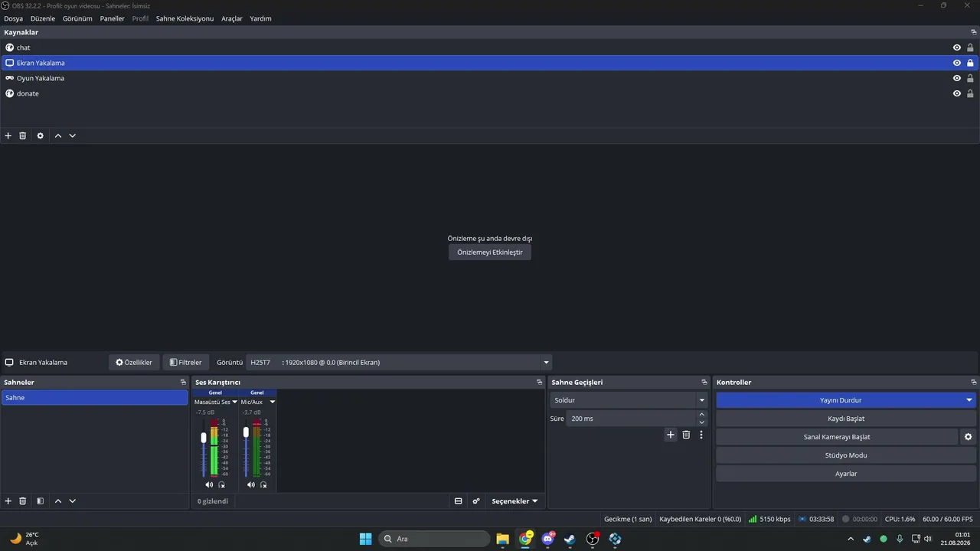
Task: Undock the Sahne Geçişleri panel
Action: click(704, 382)
